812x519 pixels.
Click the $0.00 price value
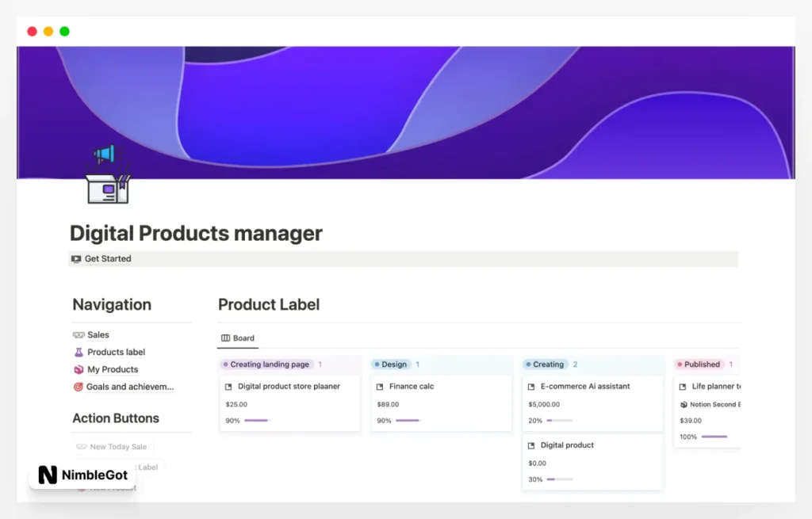537,464
